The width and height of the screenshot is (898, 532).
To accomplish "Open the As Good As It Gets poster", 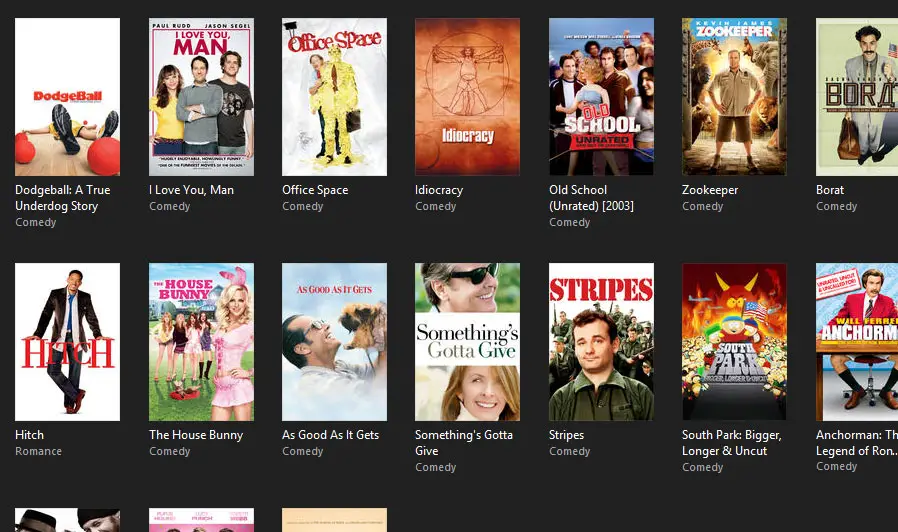I will coord(334,342).
